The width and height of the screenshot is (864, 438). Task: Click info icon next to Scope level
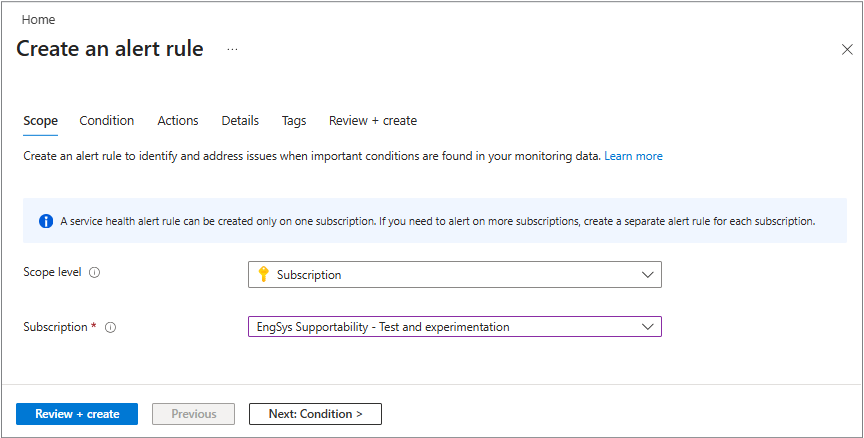pos(95,273)
